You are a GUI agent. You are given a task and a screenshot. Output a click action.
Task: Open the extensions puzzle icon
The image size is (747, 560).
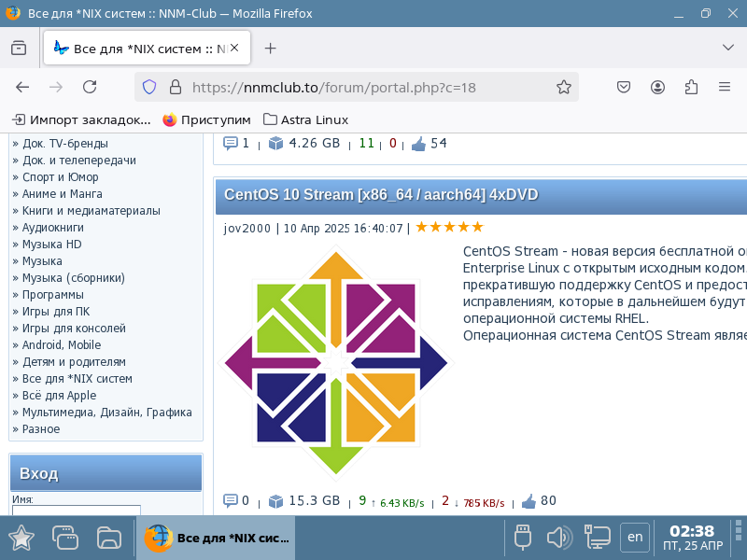click(691, 87)
